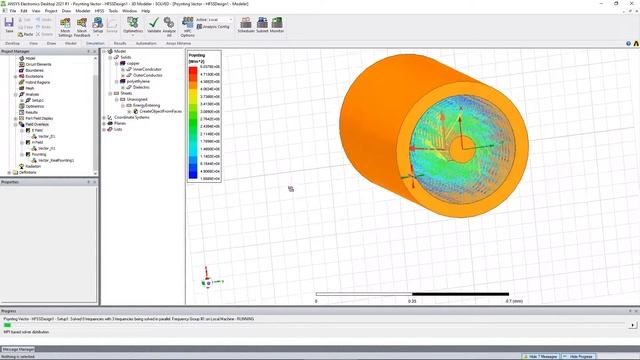Open the HFSS menu
The height and width of the screenshot is (360, 640).
(99, 11)
